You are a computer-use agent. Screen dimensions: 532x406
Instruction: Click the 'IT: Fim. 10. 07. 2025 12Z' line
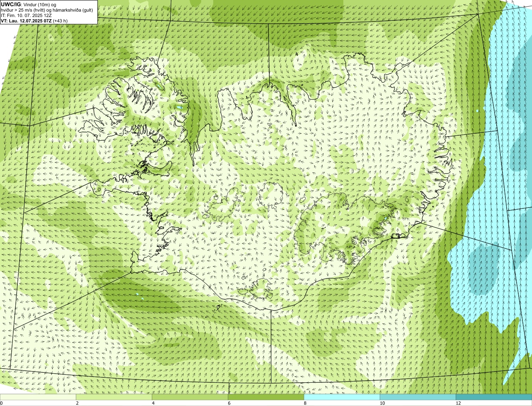click(26, 15)
